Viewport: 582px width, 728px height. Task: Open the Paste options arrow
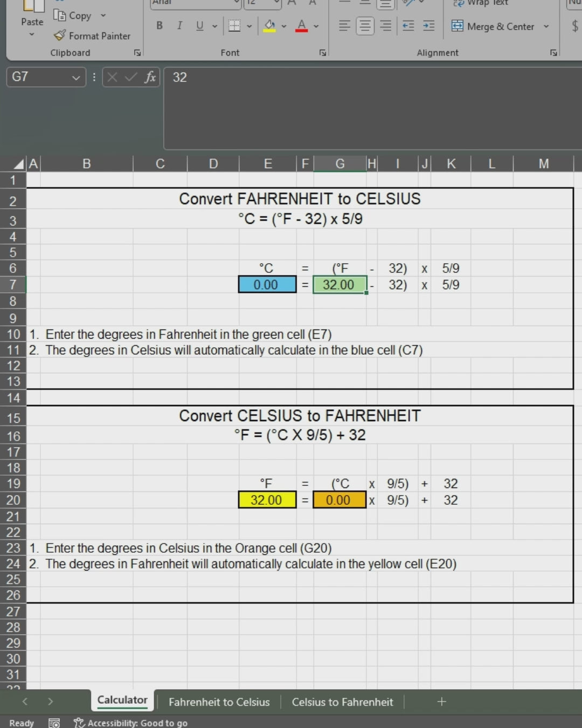click(x=32, y=35)
